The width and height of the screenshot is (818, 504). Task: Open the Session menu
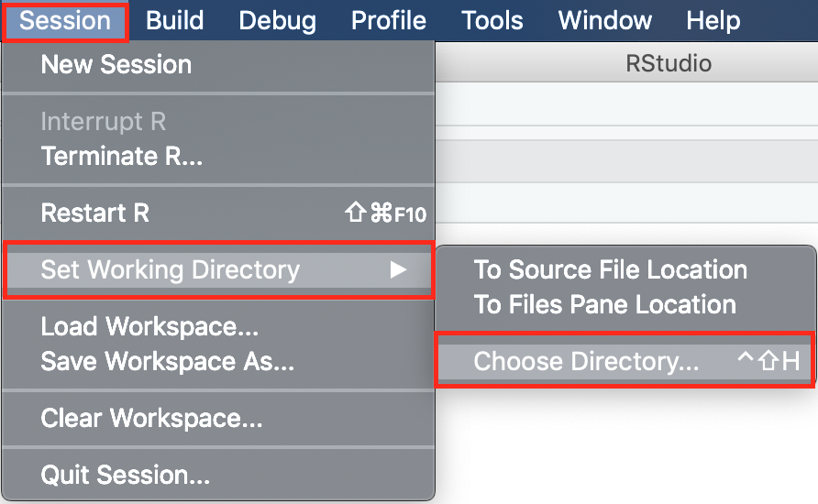click(65, 20)
